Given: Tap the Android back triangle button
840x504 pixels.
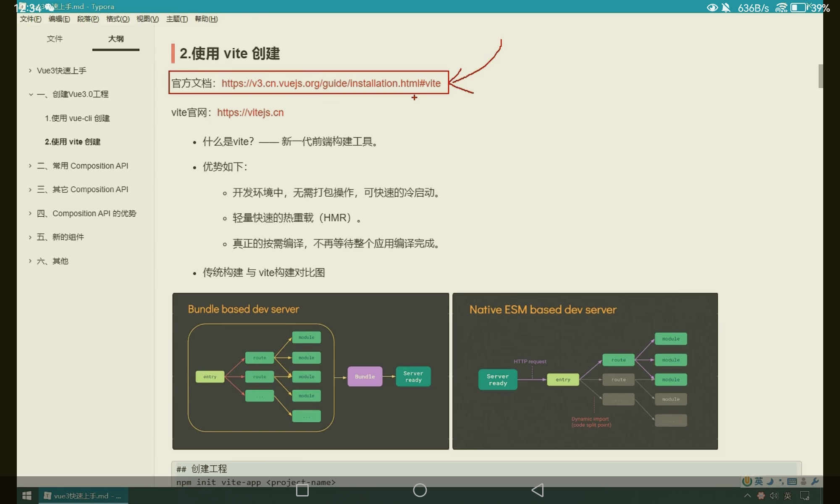Looking at the screenshot, I should coord(538,490).
